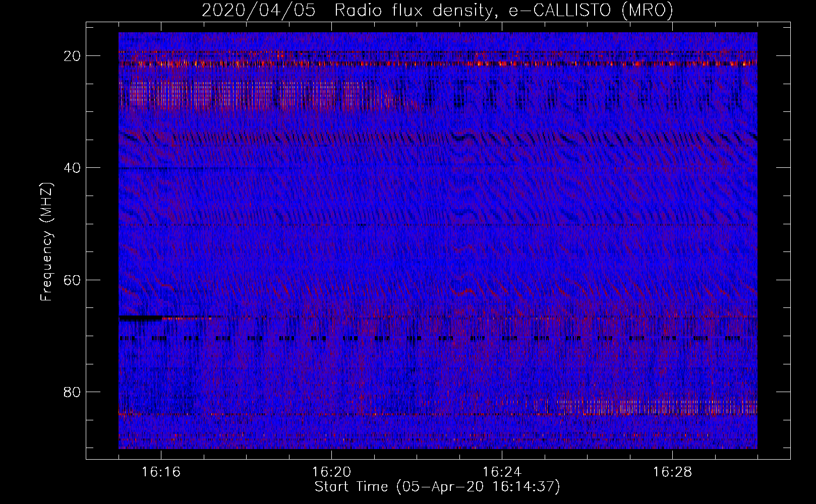Image resolution: width=816 pixels, height=504 pixels.
Task: Click the time tick label 16:20
Action: pos(331,472)
